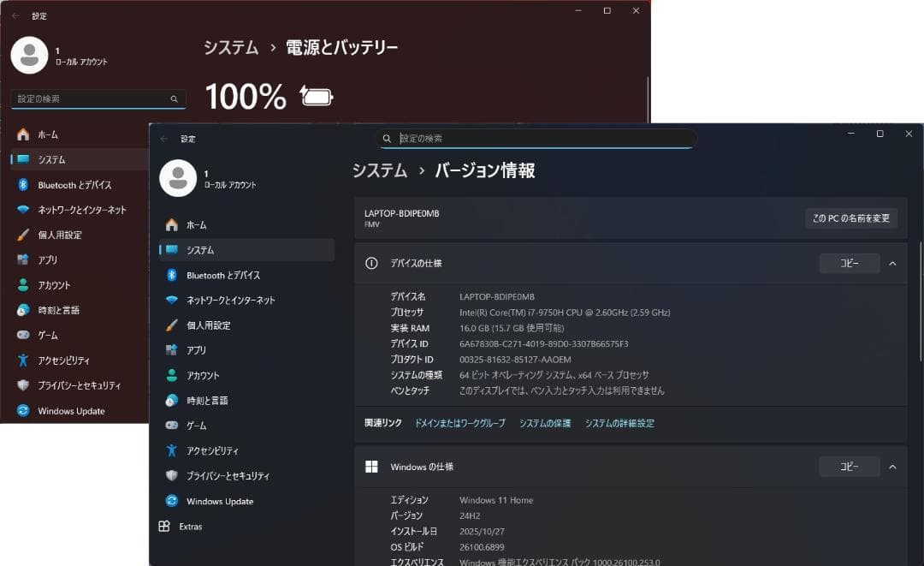Open the Extras section in the sidebar
This screenshot has height=566, width=924.
pyautogui.click(x=192, y=527)
